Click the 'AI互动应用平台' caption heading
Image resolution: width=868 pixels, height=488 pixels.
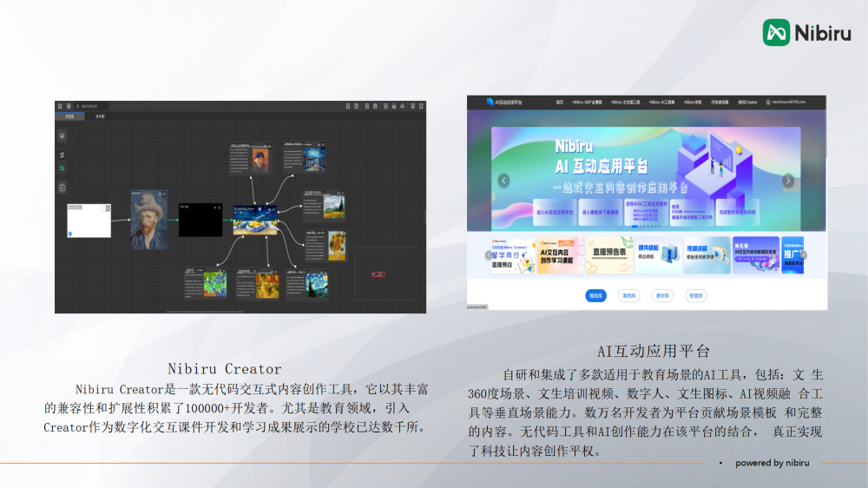point(654,351)
